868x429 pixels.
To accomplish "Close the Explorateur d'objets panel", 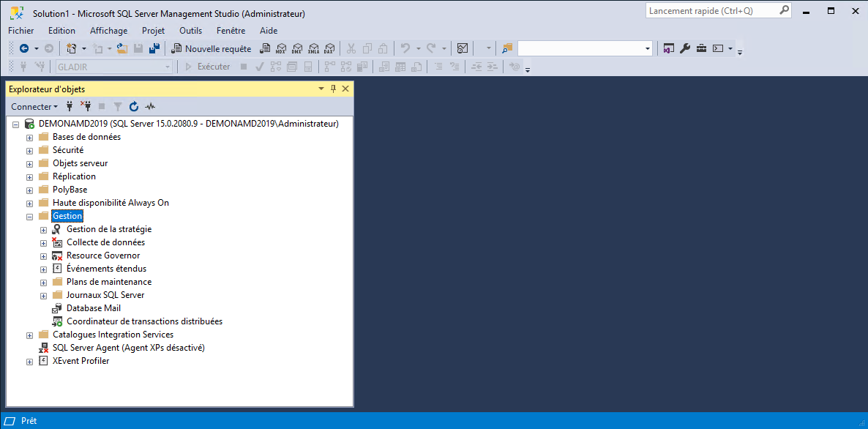I will (345, 89).
